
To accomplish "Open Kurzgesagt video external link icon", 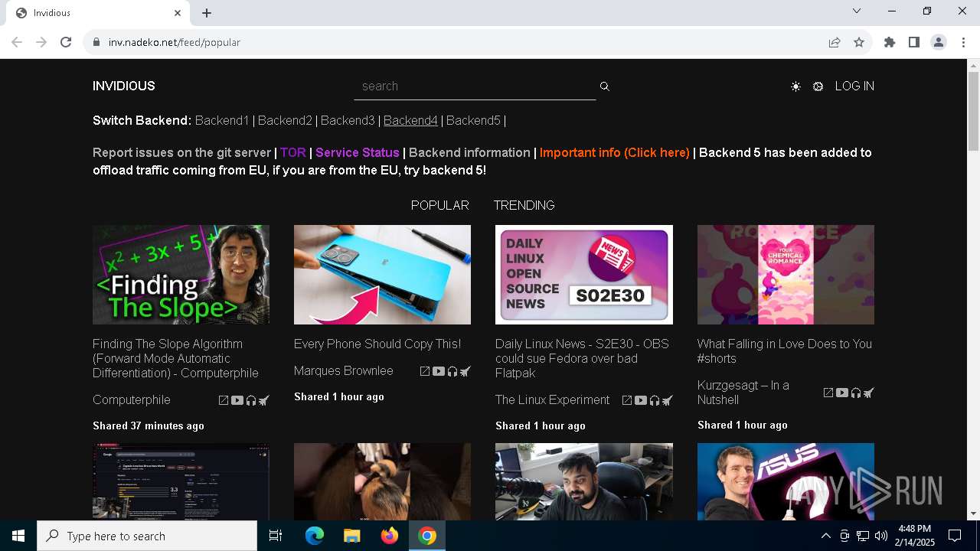I will pyautogui.click(x=828, y=393).
